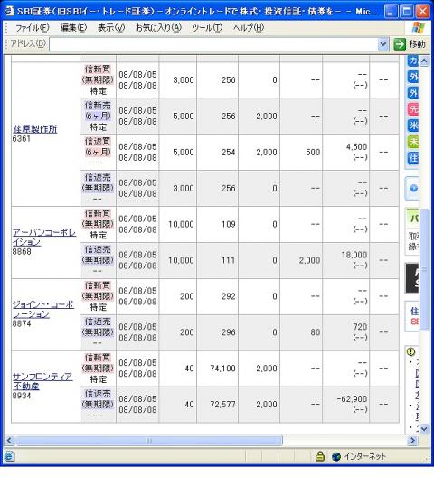Click the blue 住 sidebar icon
This screenshot has width=434, height=504.
[413, 158]
